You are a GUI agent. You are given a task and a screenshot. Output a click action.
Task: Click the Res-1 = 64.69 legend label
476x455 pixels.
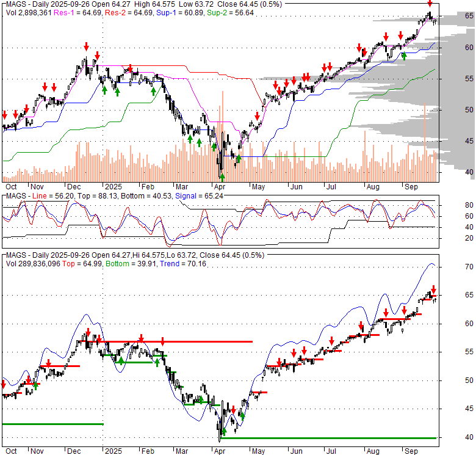(78, 13)
